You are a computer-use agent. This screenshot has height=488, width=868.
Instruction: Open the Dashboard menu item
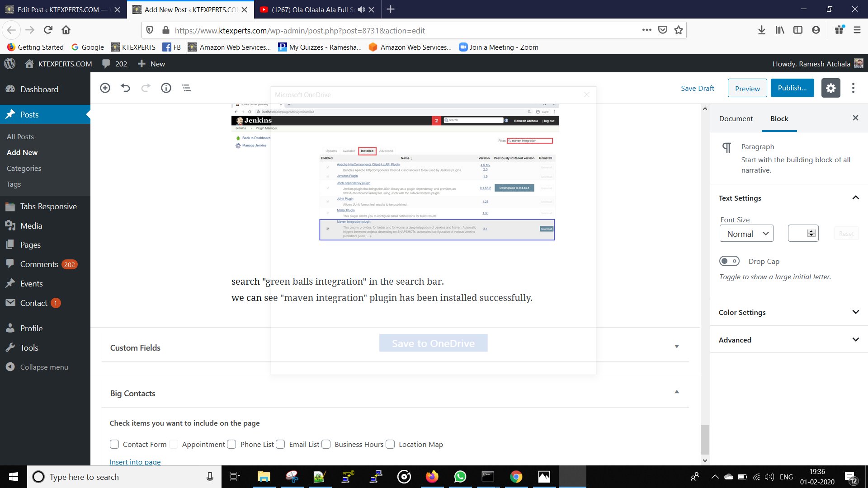[39, 89]
